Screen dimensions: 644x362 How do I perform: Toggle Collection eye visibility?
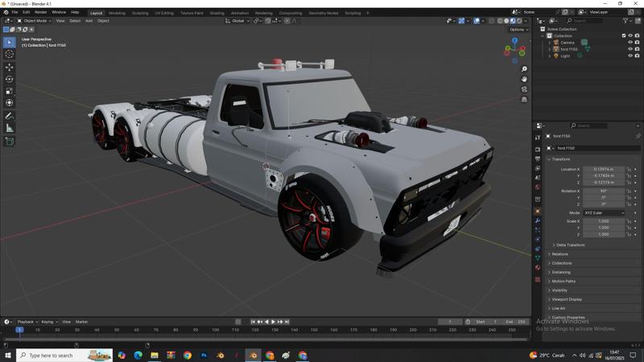pos(630,35)
